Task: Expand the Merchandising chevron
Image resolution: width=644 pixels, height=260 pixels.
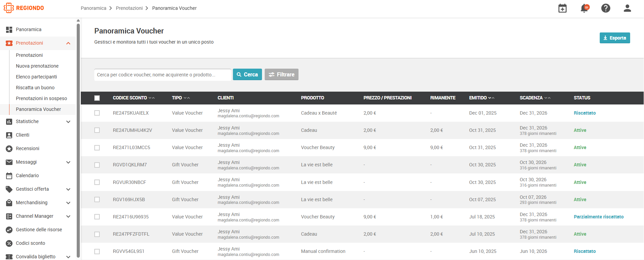Action: click(68, 203)
